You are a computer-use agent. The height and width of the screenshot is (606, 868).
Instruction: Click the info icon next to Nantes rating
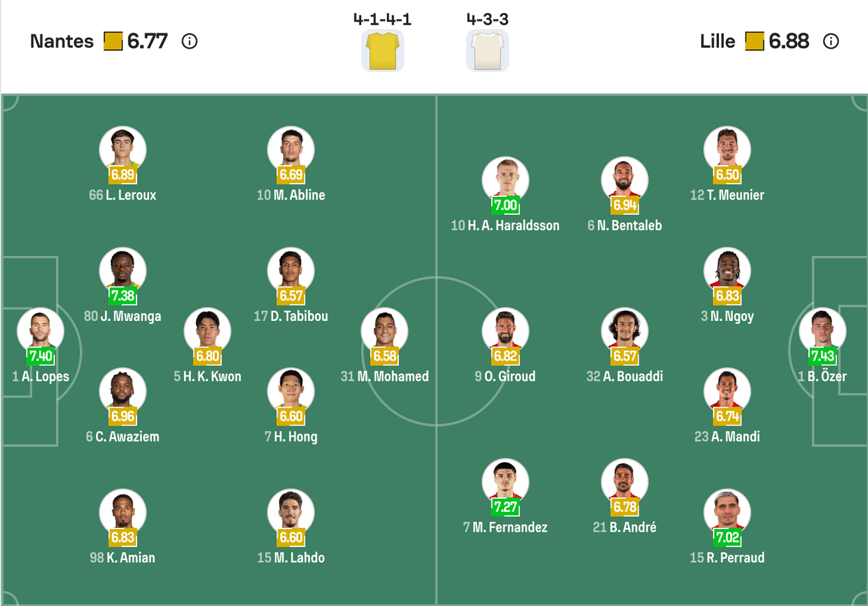190,42
